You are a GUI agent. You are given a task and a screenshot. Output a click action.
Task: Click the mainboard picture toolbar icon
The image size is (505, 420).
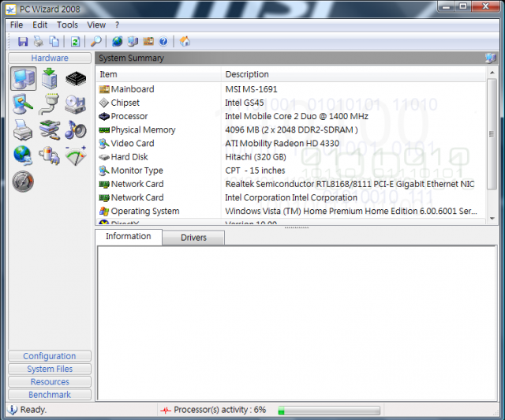tap(148, 41)
